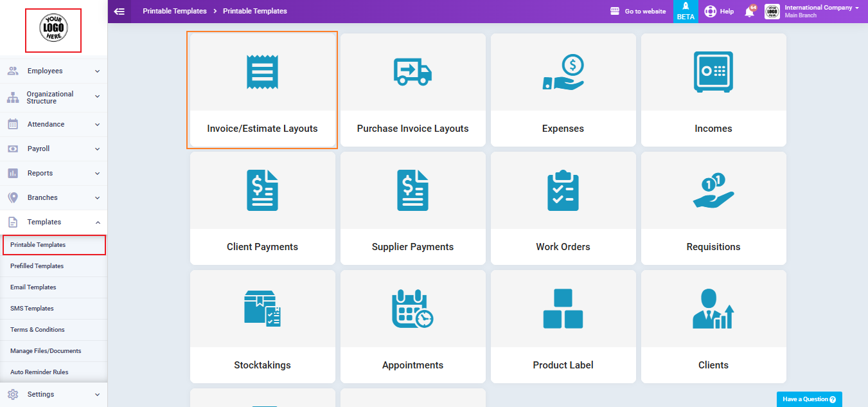868x407 pixels.
Task: Open notifications via the bell icon
Action: click(749, 12)
